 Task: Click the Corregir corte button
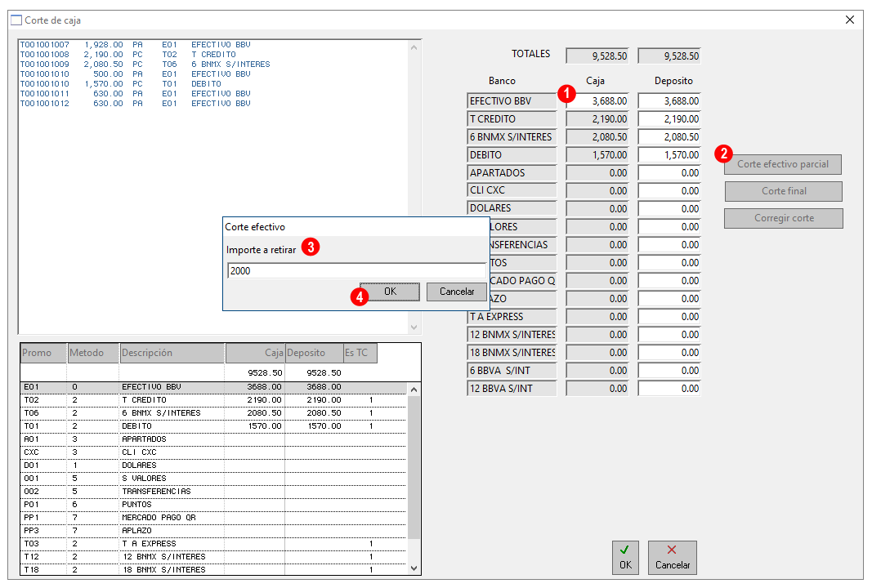783,218
